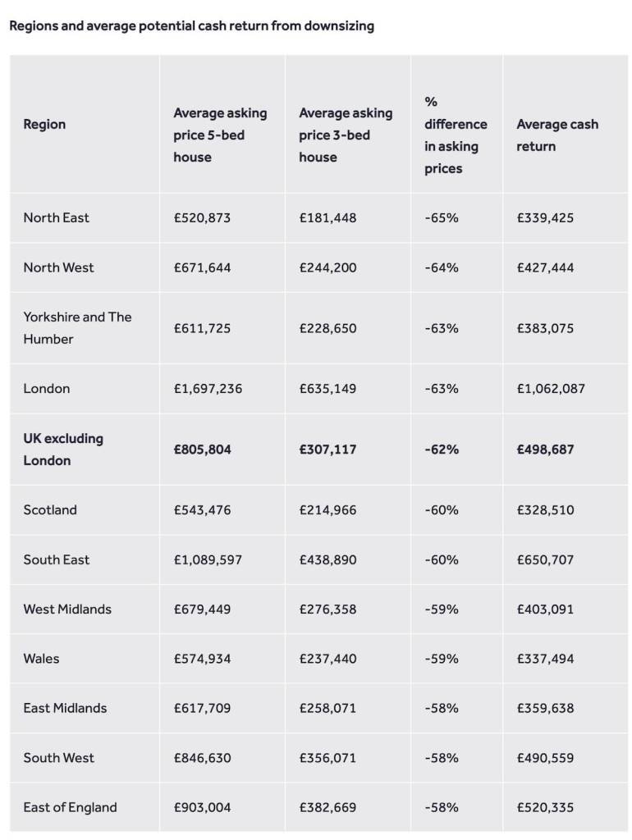The image size is (632, 840).
Task: Select the Average cash return header
Action: pos(557,135)
